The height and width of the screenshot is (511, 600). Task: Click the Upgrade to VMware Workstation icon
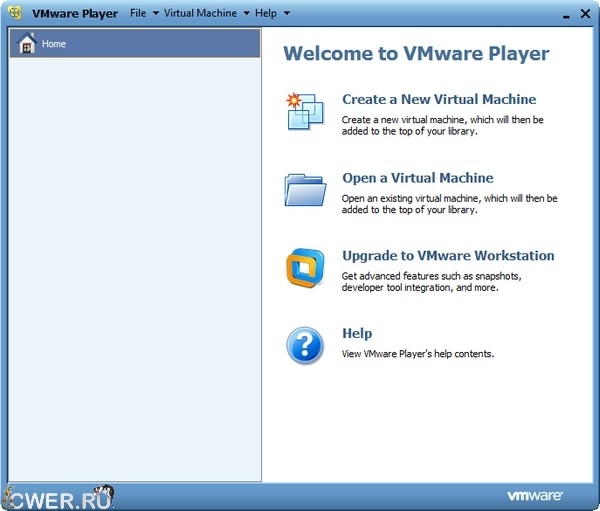tap(305, 267)
